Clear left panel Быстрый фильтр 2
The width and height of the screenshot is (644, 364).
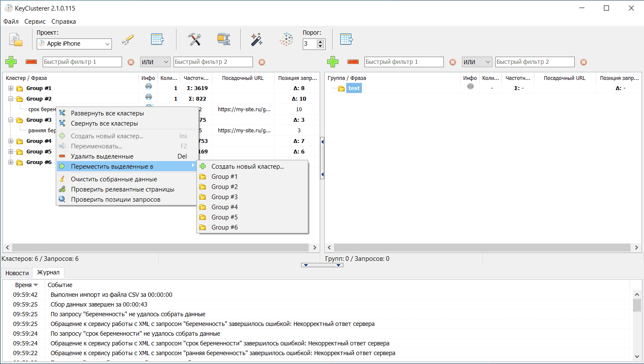click(262, 62)
